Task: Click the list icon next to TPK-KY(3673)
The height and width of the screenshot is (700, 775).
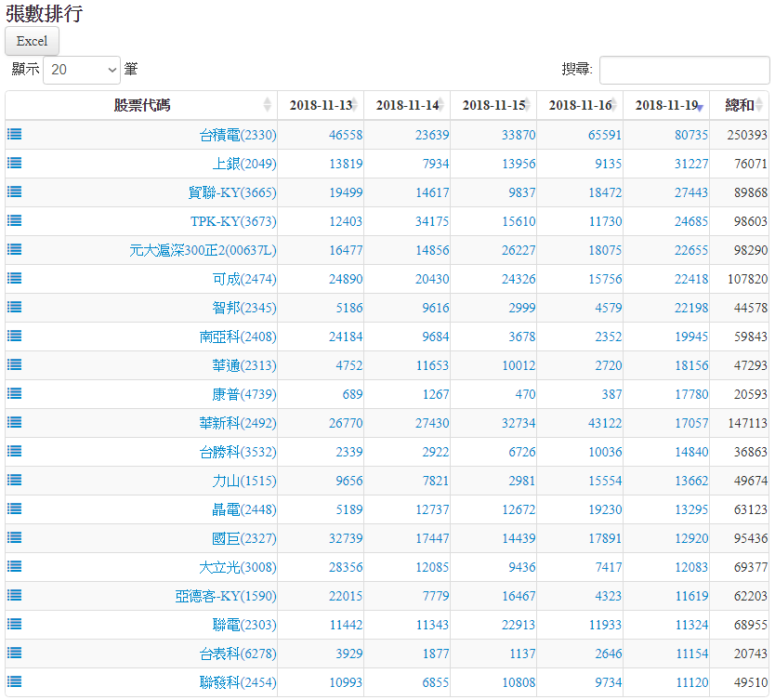Action: pyautogui.click(x=15, y=220)
